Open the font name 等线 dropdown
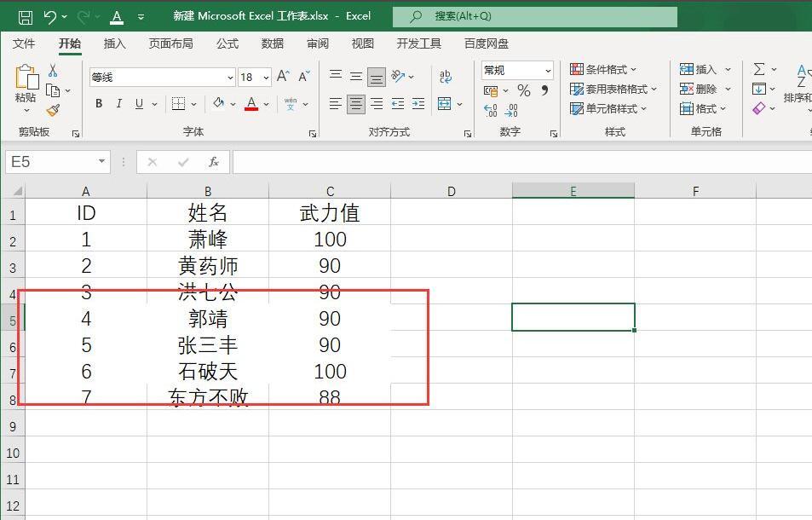 tap(230, 78)
